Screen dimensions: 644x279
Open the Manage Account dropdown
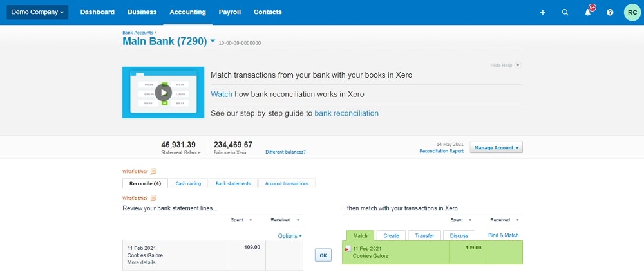[x=496, y=147]
